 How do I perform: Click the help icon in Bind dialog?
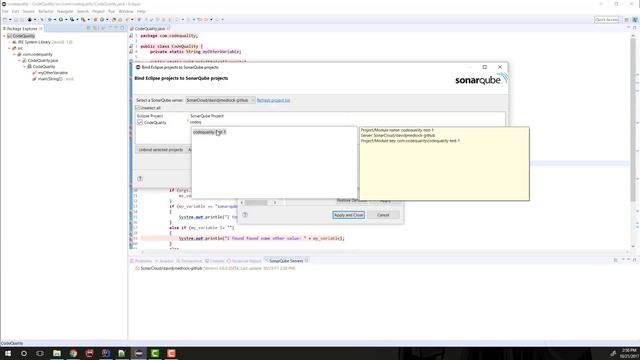tap(140, 179)
